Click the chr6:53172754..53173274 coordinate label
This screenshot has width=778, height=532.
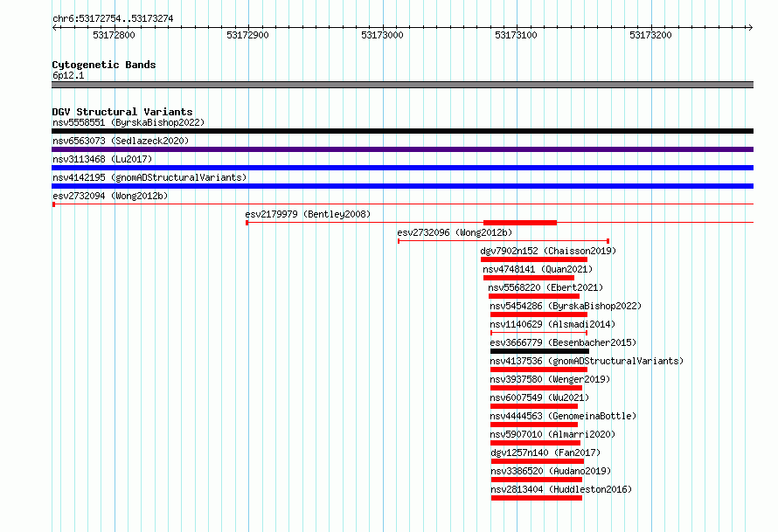113,19
